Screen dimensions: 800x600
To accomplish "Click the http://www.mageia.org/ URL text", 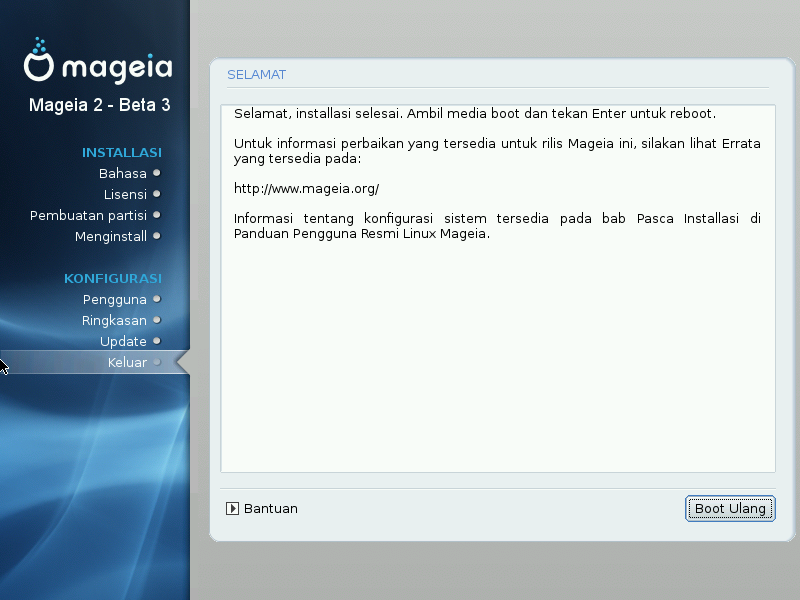I will (x=306, y=189).
